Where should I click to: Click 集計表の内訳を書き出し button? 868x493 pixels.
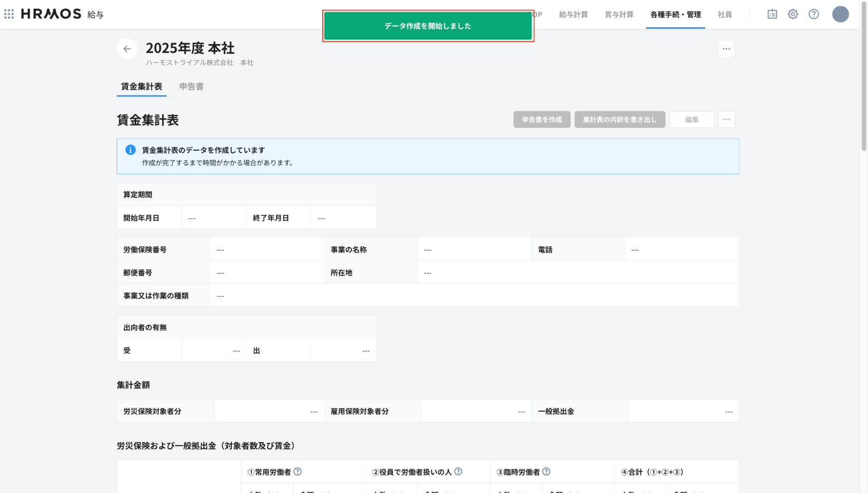[x=620, y=119]
